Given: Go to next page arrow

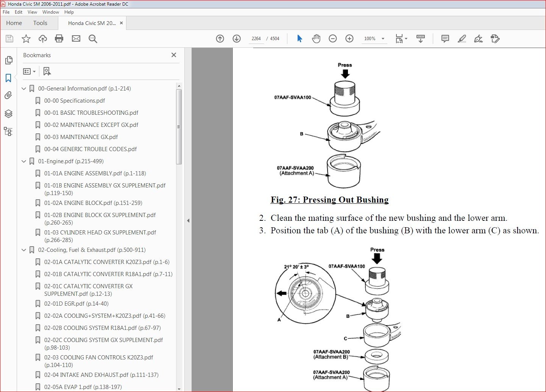Looking at the screenshot, I should click(x=237, y=39).
